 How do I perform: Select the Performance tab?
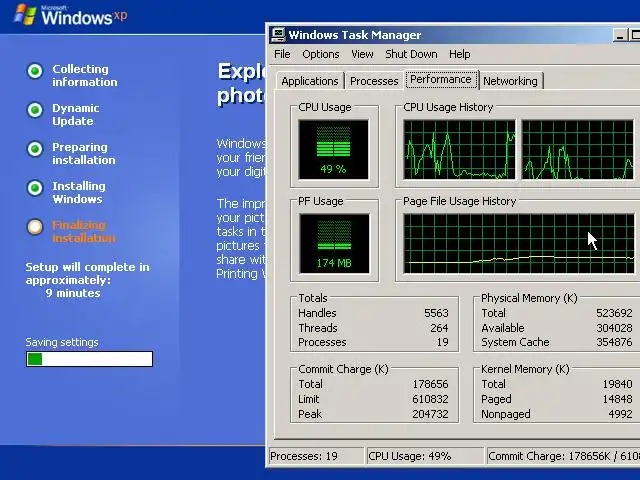441,80
